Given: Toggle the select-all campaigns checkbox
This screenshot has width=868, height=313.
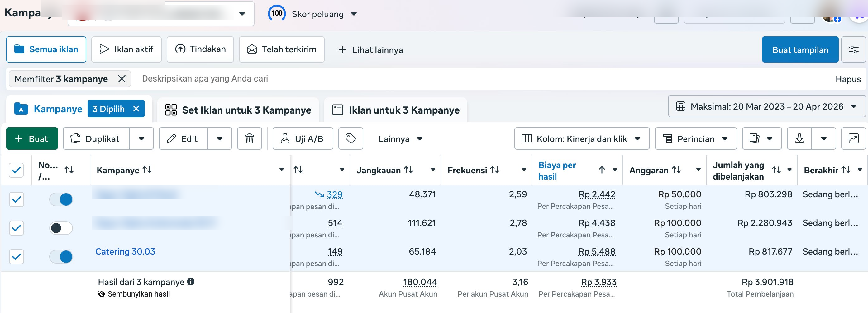Looking at the screenshot, I should coord(16,170).
